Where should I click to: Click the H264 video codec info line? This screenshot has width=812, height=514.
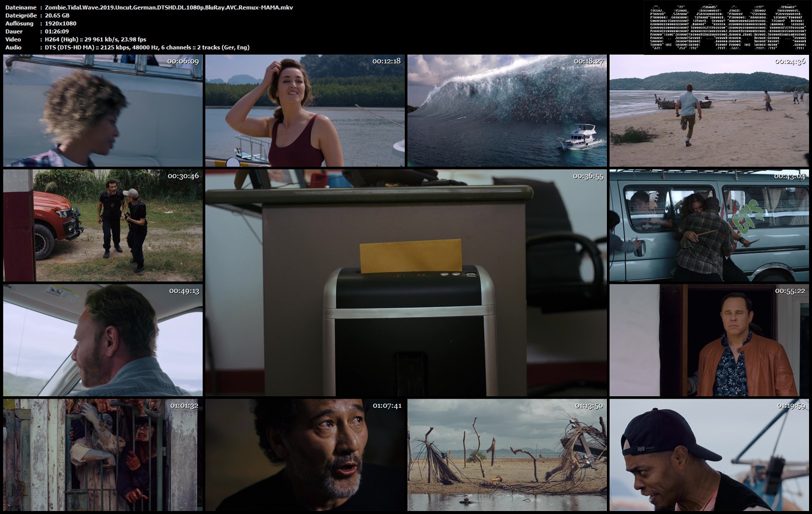pos(95,39)
